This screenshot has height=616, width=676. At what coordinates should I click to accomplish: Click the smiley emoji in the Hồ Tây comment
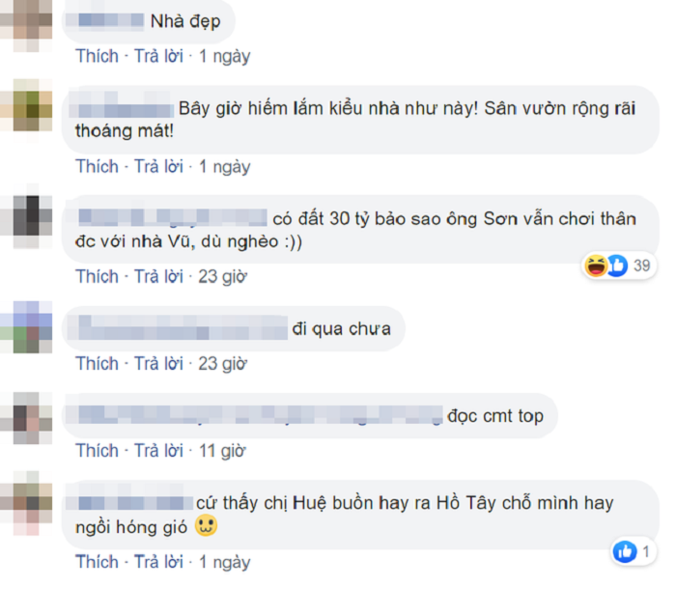tap(206, 525)
